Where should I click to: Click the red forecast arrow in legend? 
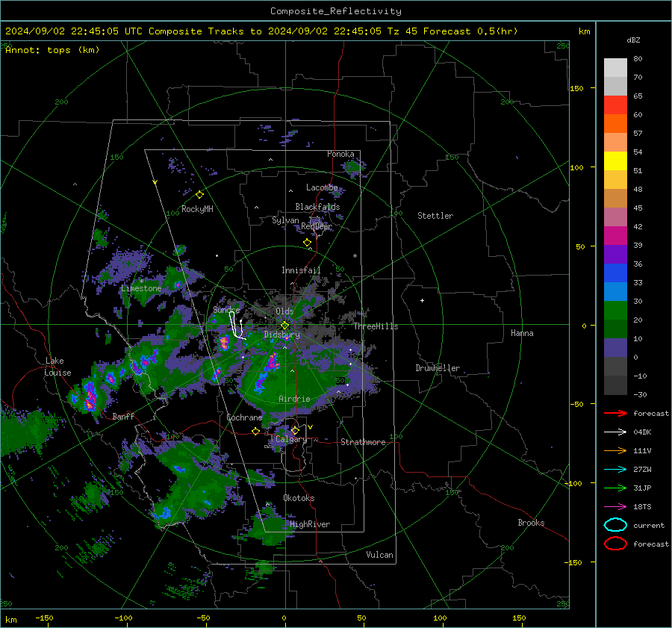pyautogui.click(x=615, y=413)
